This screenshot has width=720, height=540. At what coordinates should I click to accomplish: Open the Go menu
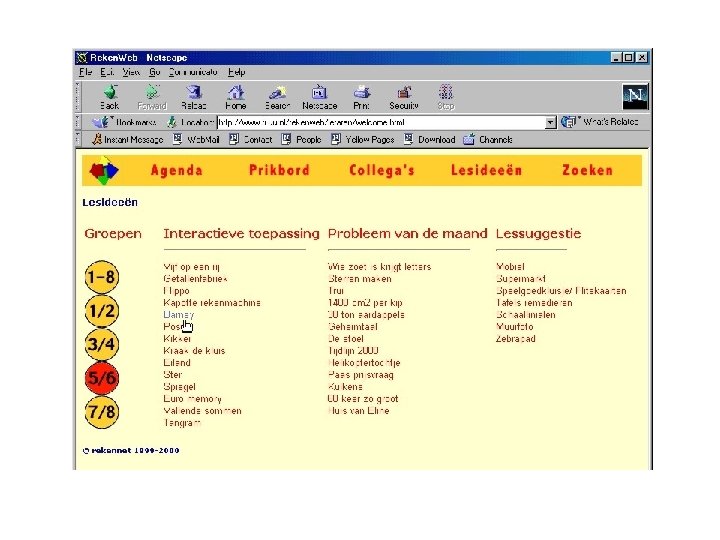154,72
